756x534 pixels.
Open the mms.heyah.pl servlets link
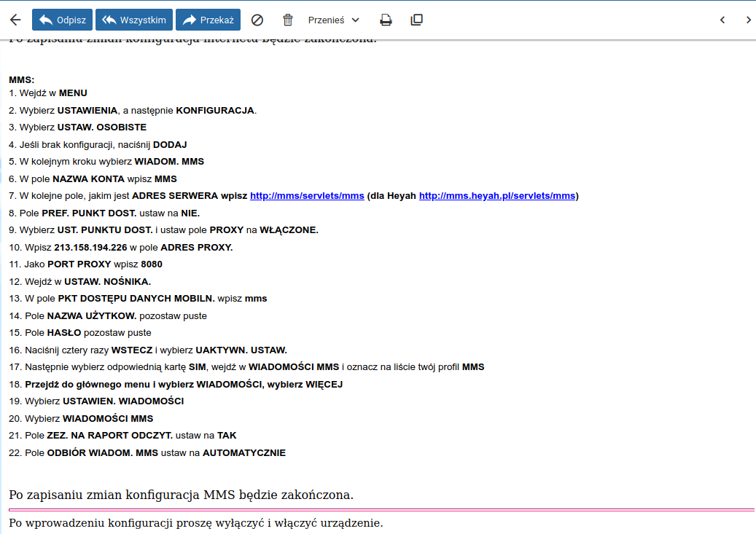tap(497, 196)
